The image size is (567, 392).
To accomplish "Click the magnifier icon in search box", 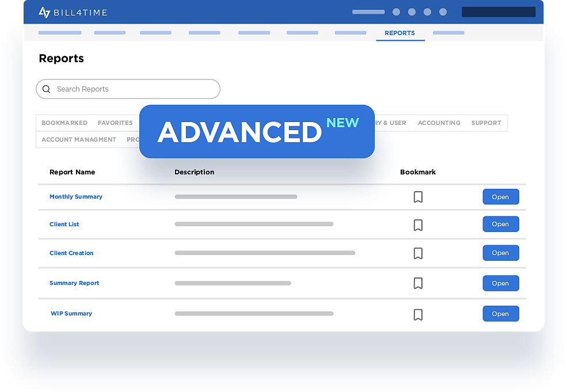I will tap(47, 89).
